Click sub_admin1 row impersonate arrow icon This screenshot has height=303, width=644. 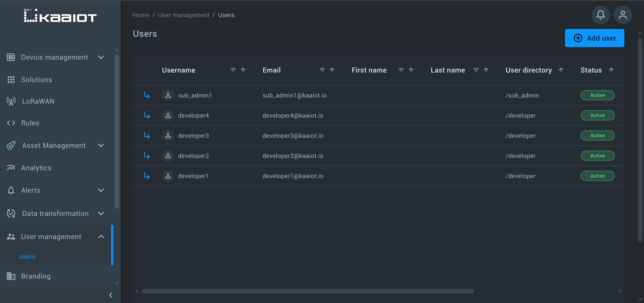click(147, 95)
